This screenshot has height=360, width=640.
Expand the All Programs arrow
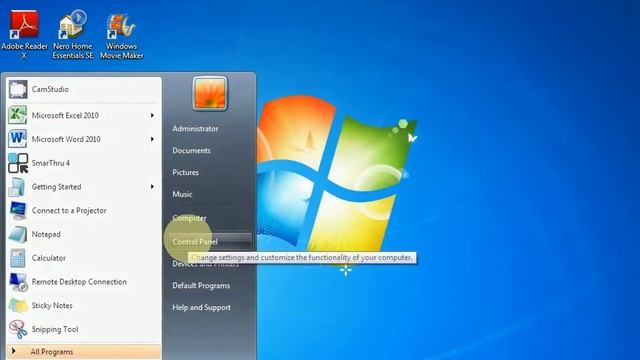click(x=14, y=351)
